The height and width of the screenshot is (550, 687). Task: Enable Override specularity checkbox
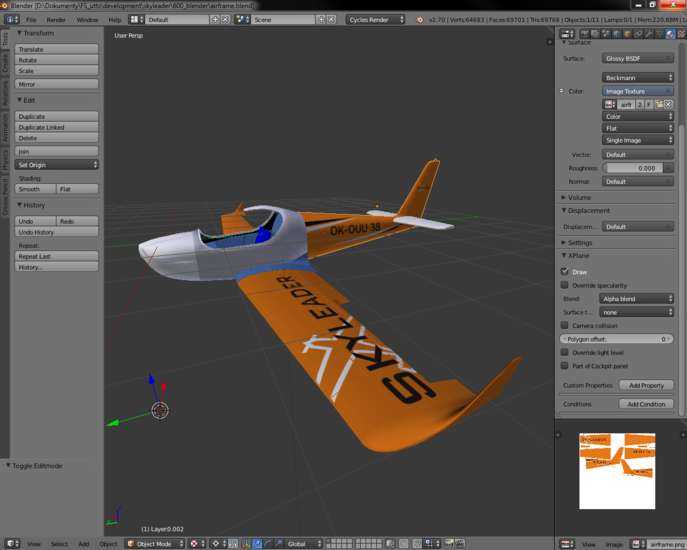click(x=565, y=285)
